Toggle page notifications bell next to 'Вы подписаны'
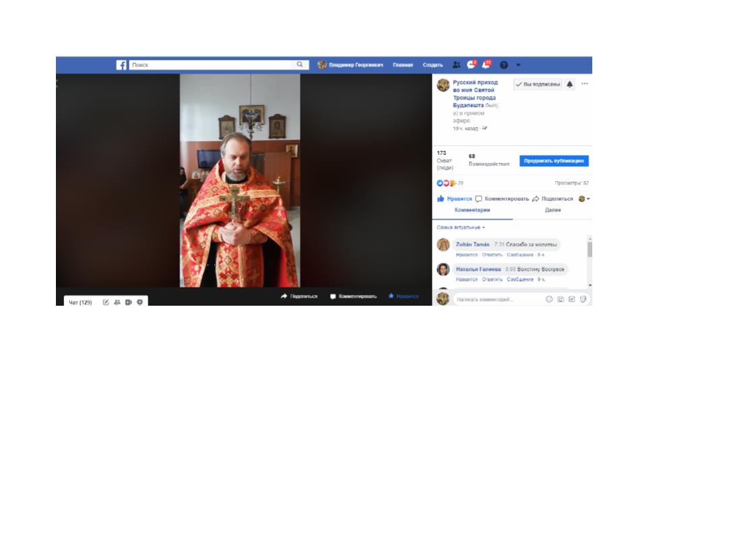 (x=569, y=84)
